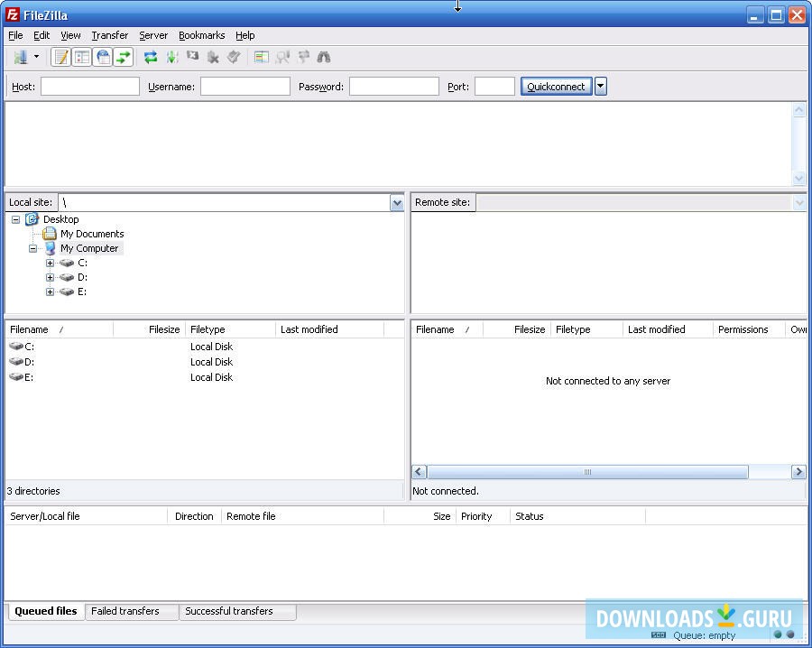Click the Process Queue toolbar icon
The image size is (812, 648).
172,57
